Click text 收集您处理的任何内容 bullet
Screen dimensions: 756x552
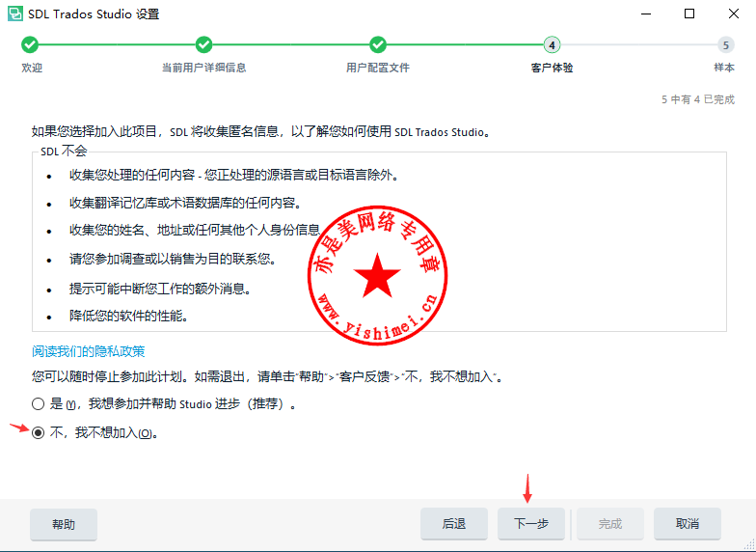click(233, 176)
